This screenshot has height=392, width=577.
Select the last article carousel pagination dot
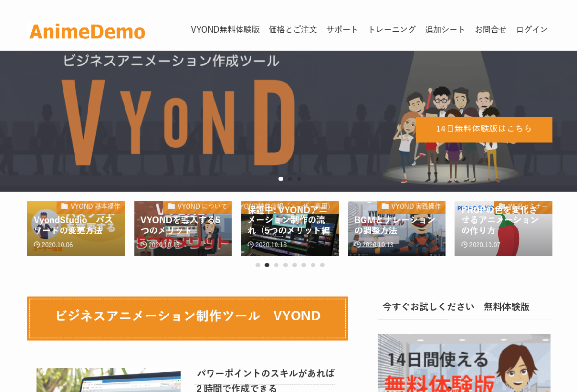pos(322,265)
